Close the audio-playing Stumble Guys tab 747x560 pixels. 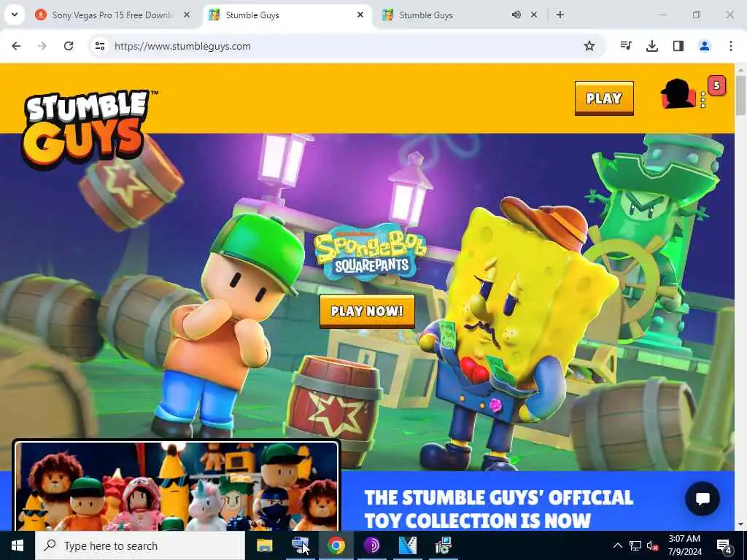[534, 15]
